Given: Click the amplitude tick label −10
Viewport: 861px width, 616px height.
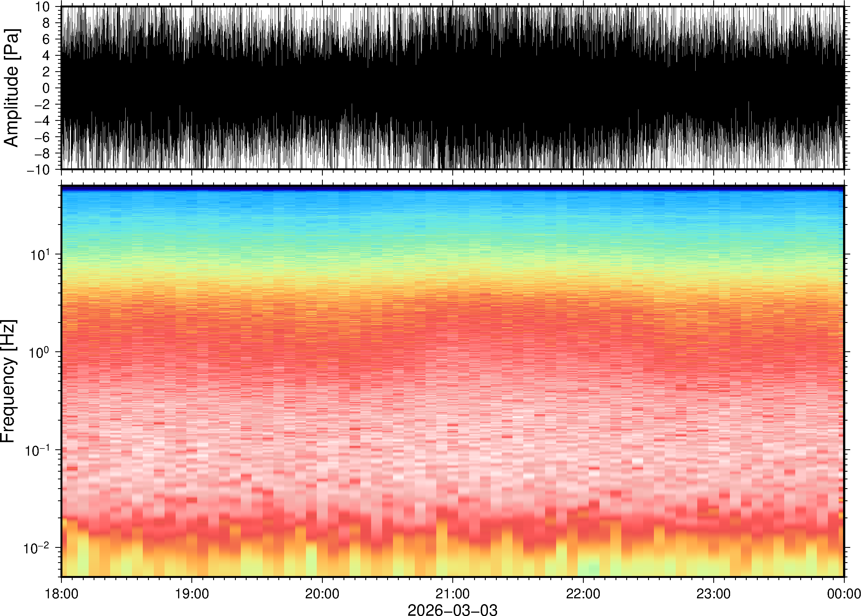Looking at the screenshot, I should coord(38,169).
